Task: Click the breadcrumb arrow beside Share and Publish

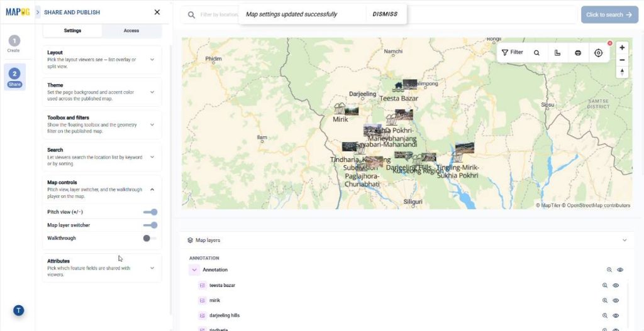Action: pos(38,13)
